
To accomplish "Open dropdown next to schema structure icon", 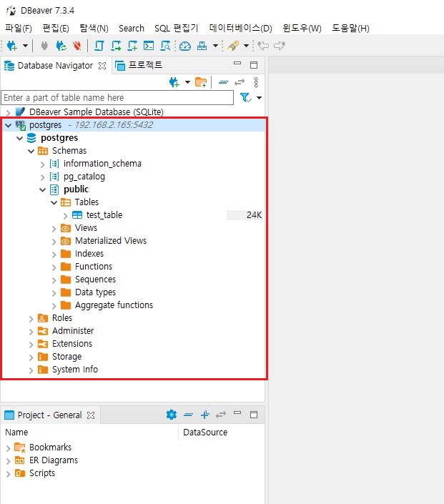I will tap(215, 46).
